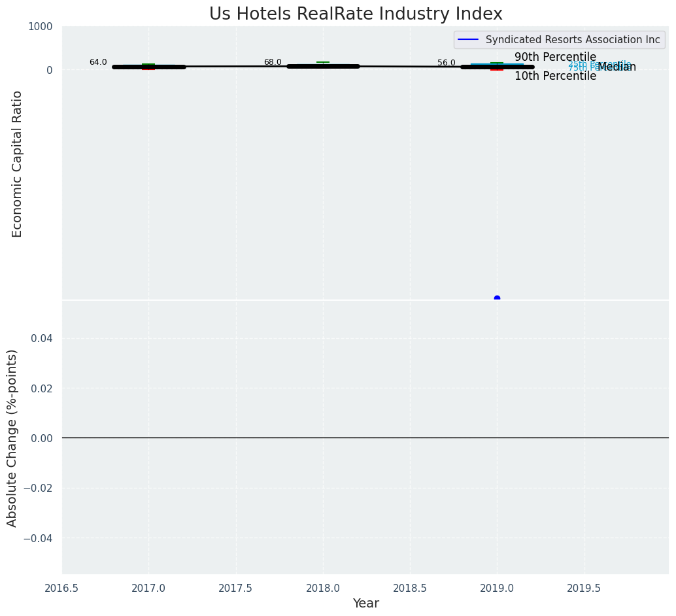Click the 90th Percentile annotation
This screenshot has width=676, height=616.
(x=555, y=57)
